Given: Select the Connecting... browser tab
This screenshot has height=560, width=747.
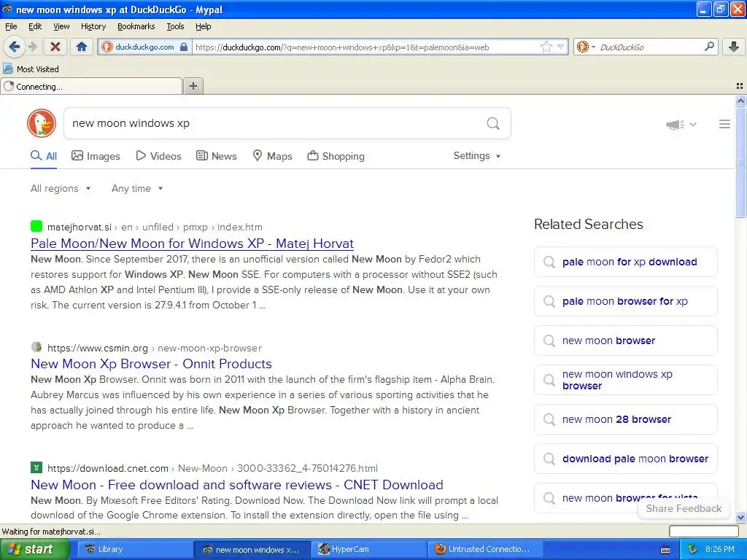Looking at the screenshot, I should click(x=91, y=86).
